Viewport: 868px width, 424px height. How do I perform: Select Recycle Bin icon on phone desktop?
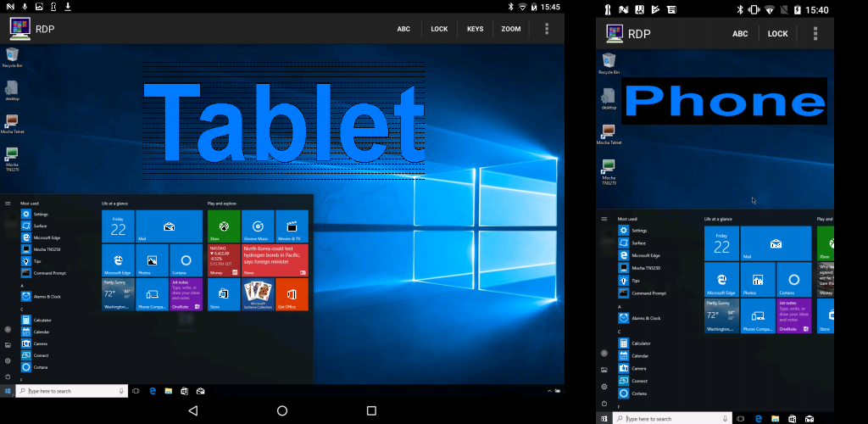pos(609,64)
